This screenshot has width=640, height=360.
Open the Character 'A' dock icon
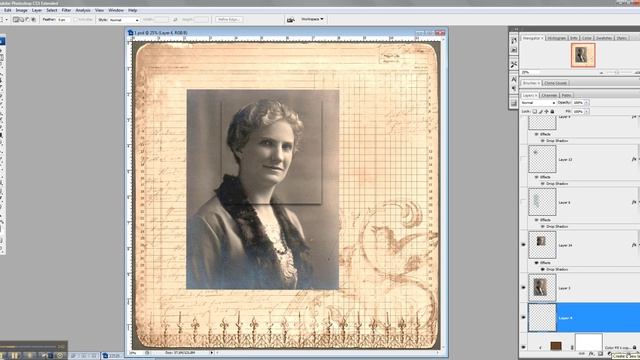point(514,79)
